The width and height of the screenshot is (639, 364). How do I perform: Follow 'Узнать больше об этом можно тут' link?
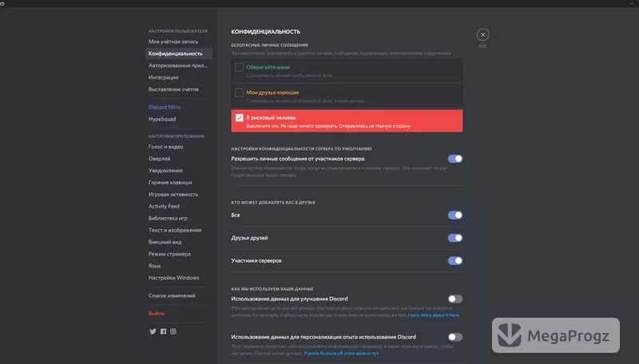click(341, 354)
